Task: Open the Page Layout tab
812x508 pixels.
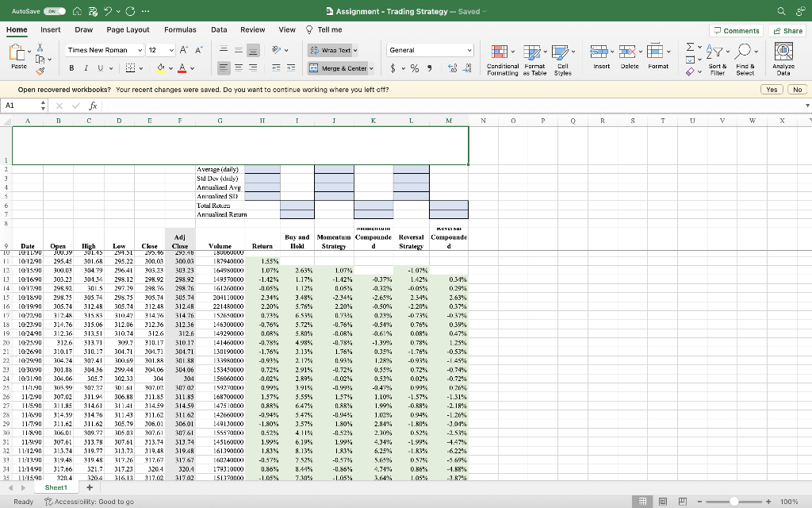Action: 128,29
